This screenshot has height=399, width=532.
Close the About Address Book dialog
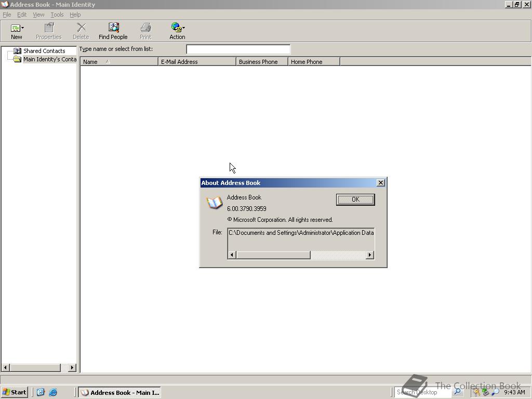381,183
